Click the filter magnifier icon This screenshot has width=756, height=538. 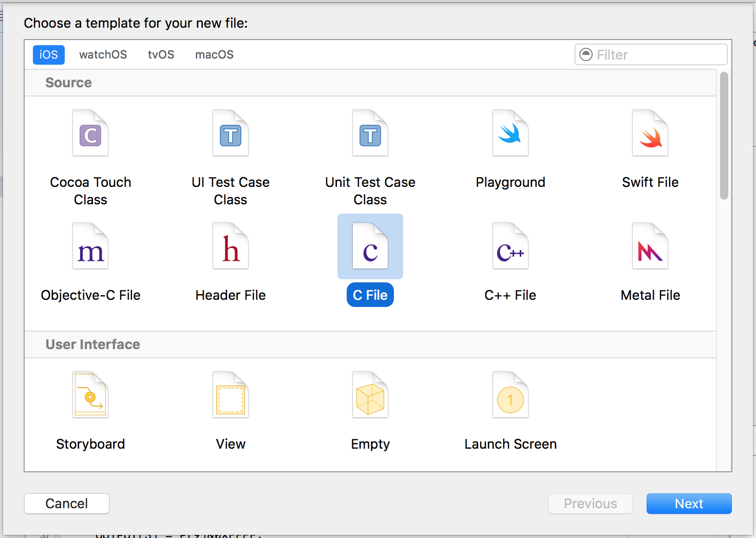click(x=586, y=54)
